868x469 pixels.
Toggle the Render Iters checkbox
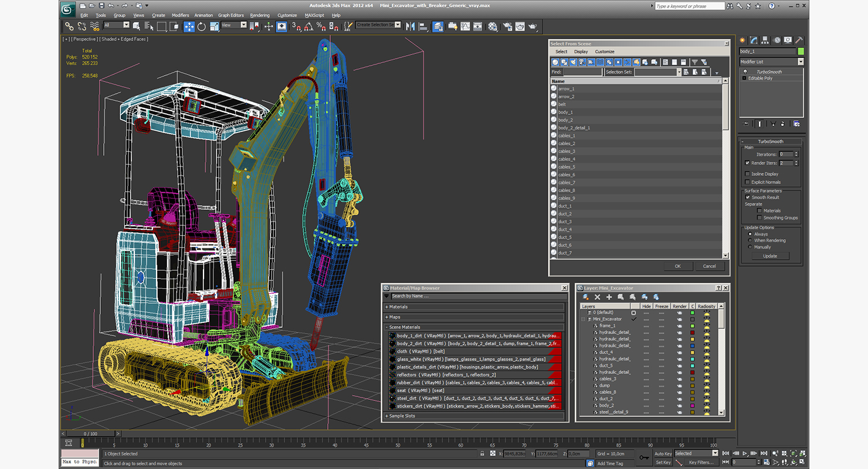[747, 163]
